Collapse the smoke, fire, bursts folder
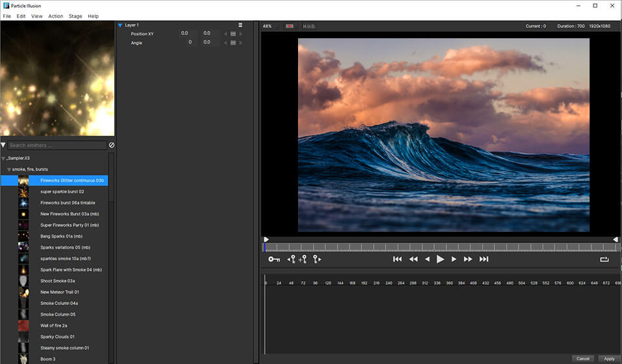This screenshot has width=622, height=364. tap(8, 169)
